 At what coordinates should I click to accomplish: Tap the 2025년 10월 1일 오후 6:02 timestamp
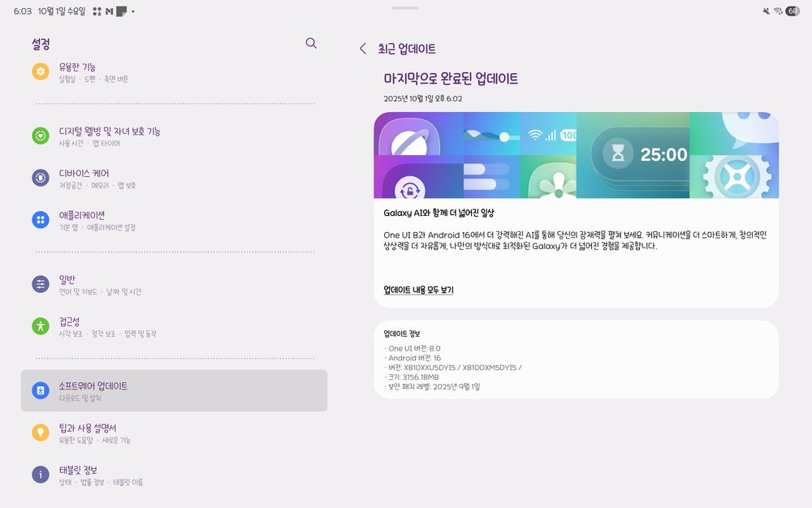click(422, 98)
